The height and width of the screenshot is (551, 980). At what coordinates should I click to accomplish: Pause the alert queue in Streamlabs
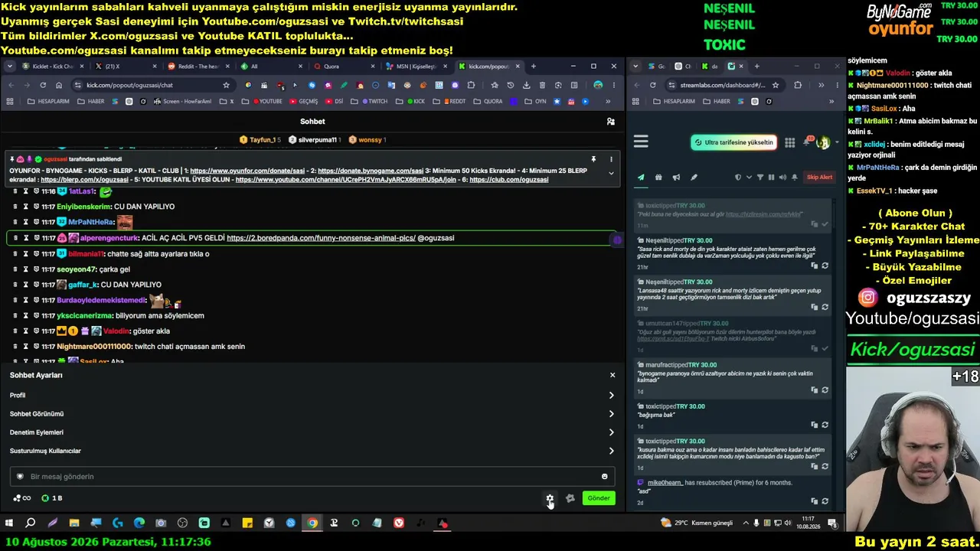pyautogui.click(x=771, y=178)
